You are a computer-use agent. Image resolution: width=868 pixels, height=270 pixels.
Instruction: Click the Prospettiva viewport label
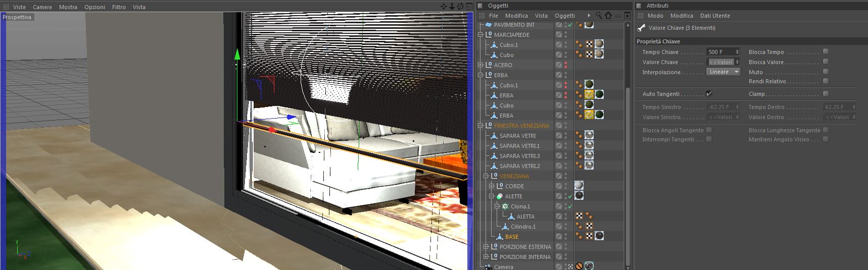17,17
